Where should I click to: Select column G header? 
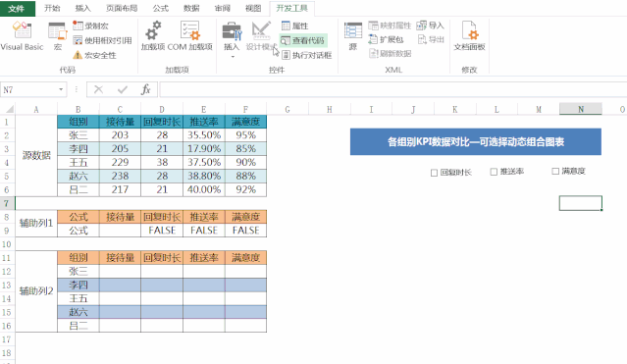click(x=287, y=109)
